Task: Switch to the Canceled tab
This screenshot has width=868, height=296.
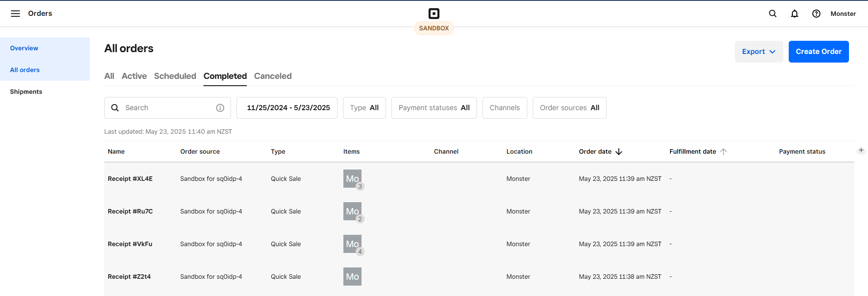Action: point(273,76)
